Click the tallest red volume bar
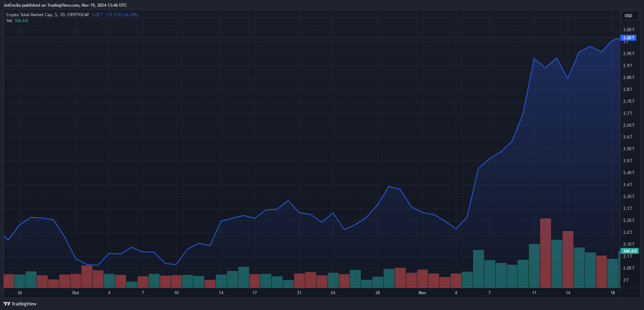The image size is (644, 310). [x=545, y=253]
